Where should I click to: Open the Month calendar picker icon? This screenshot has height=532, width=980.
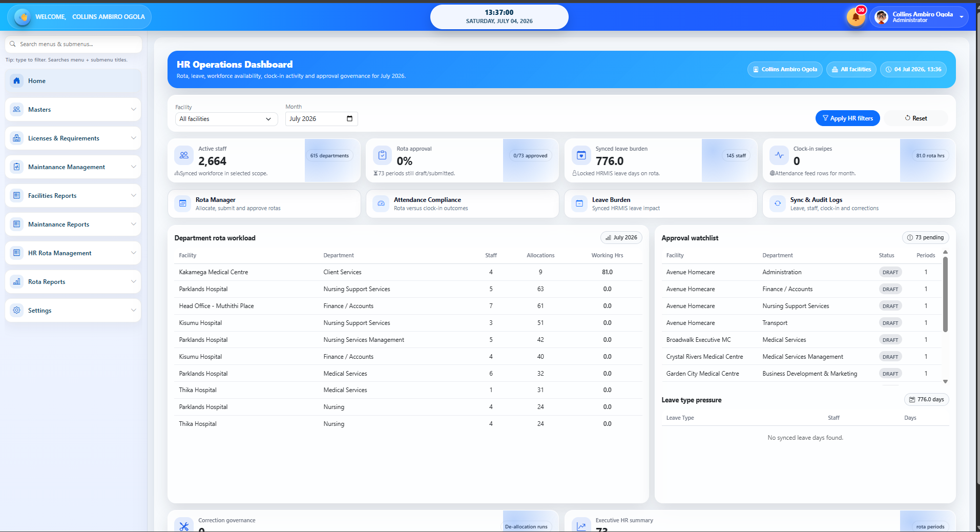(x=349, y=118)
